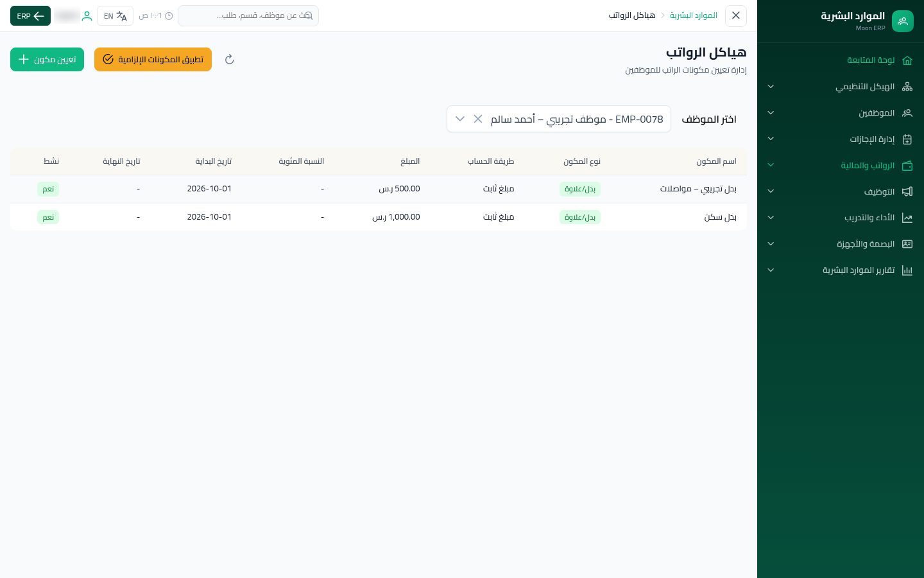Open الهيكل التنظيمي sidebar item

click(x=841, y=87)
